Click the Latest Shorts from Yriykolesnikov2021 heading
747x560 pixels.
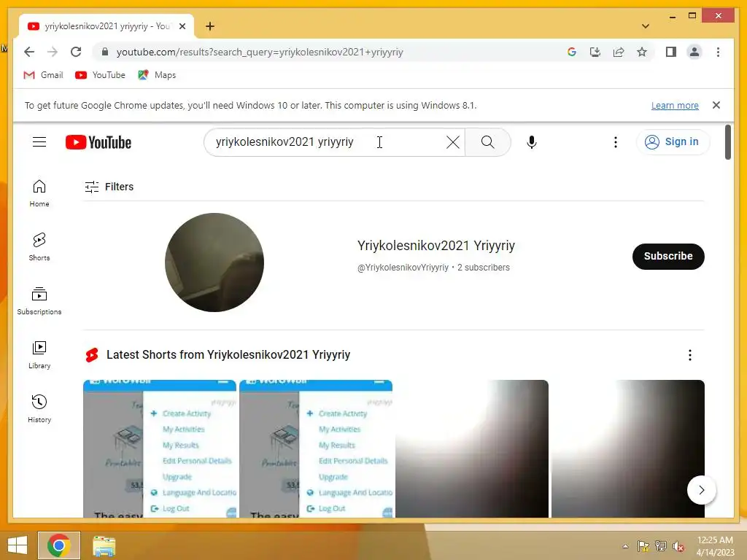228,355
